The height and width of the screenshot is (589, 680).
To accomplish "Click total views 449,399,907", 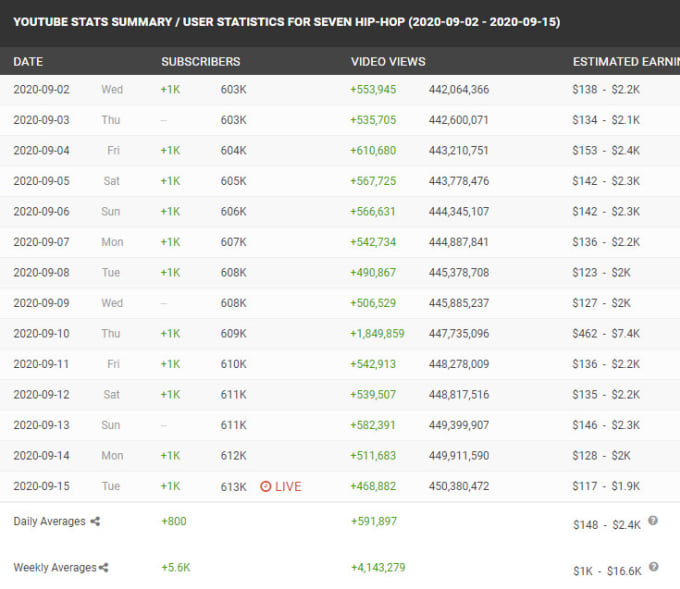I will [x=459, y=425].
